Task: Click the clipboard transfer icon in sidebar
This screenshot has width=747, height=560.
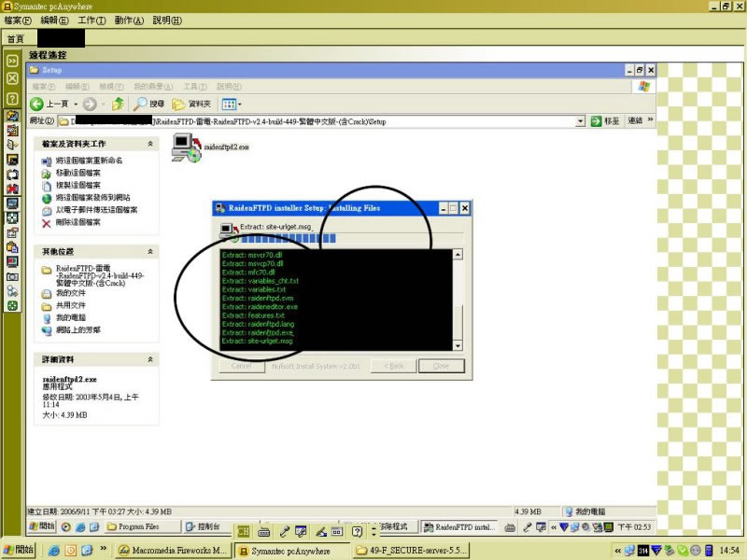Action: coord(12,247)
